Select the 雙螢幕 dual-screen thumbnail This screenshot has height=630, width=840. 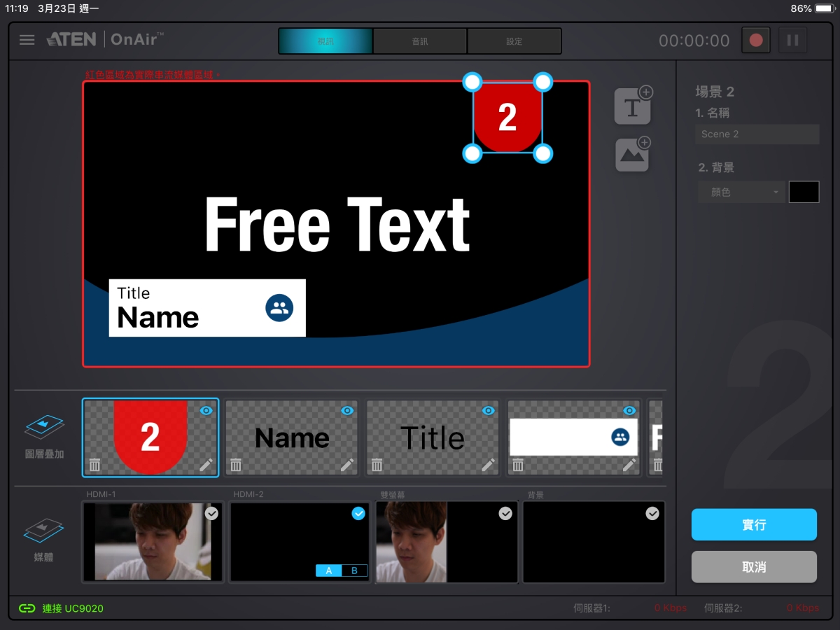tap(447, 542)
